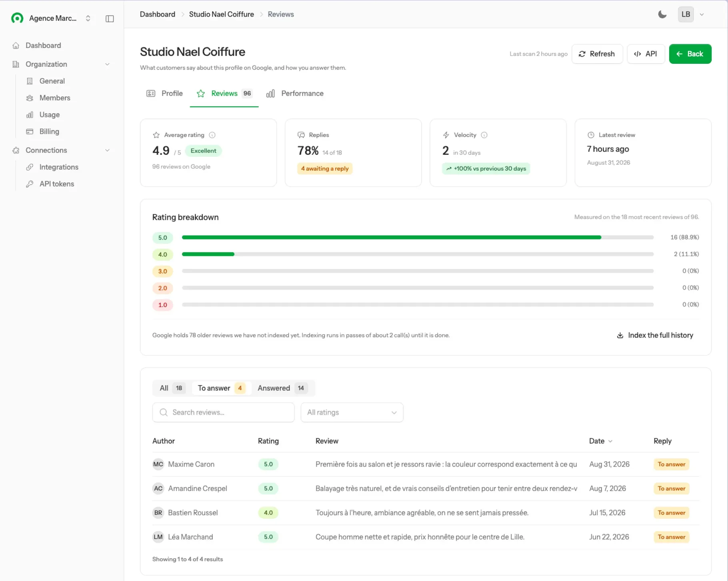The height and width of the screenshot is (581, 728).
Task: Open Studio Nael Coiffure breadcrumb link
Action: 222,14
